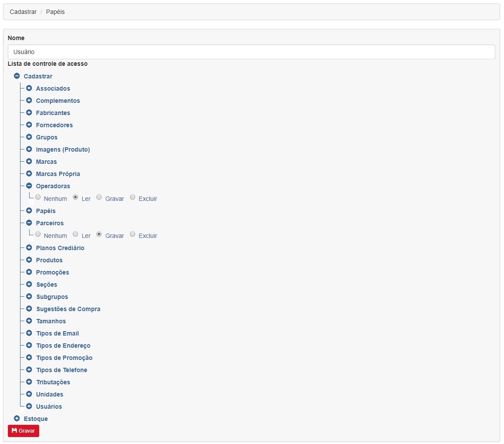This screenshot has width=504, height=444.
Task: Expand Fabricantes plus icon
Action: [x=29, y=113]
